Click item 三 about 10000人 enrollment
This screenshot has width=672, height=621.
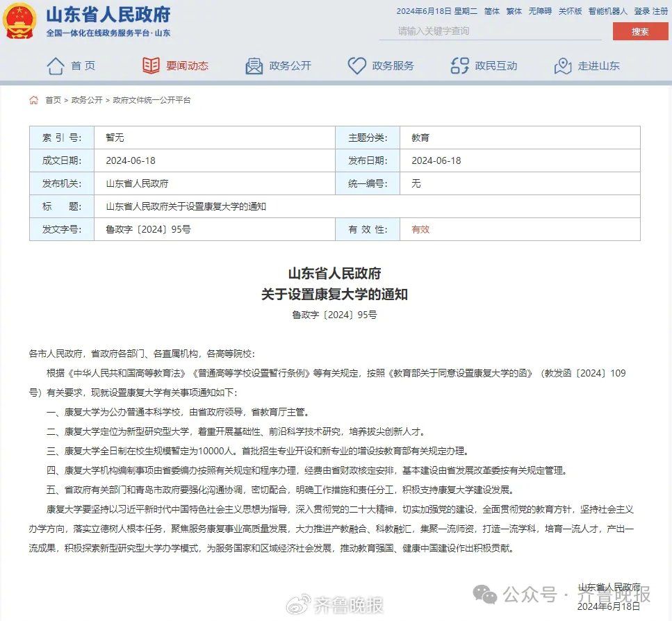pos(259,451)
